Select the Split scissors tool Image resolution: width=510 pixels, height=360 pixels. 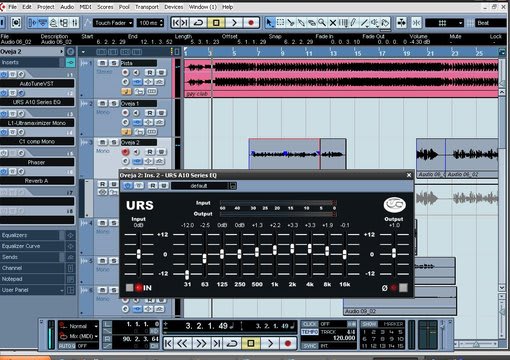coord(291,23)
